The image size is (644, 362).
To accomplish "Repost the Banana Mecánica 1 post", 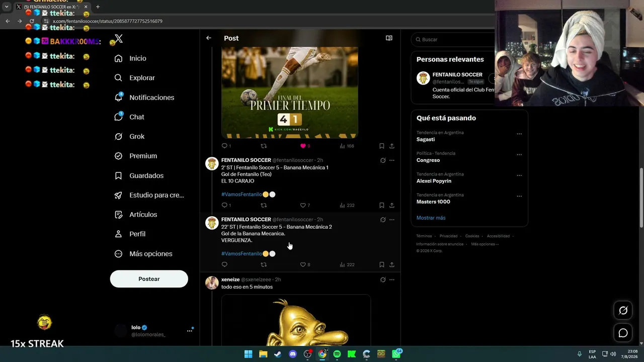I will click(264, 205).
